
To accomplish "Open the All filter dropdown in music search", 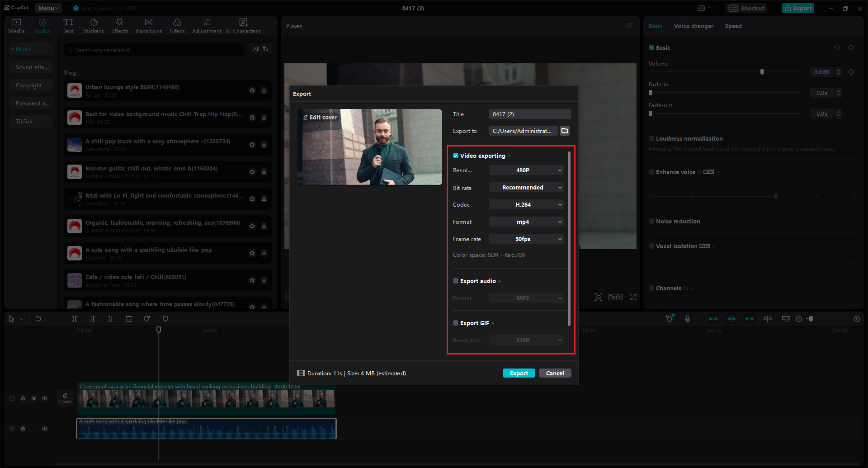I will pyautogui.click(x=260, y=49).
